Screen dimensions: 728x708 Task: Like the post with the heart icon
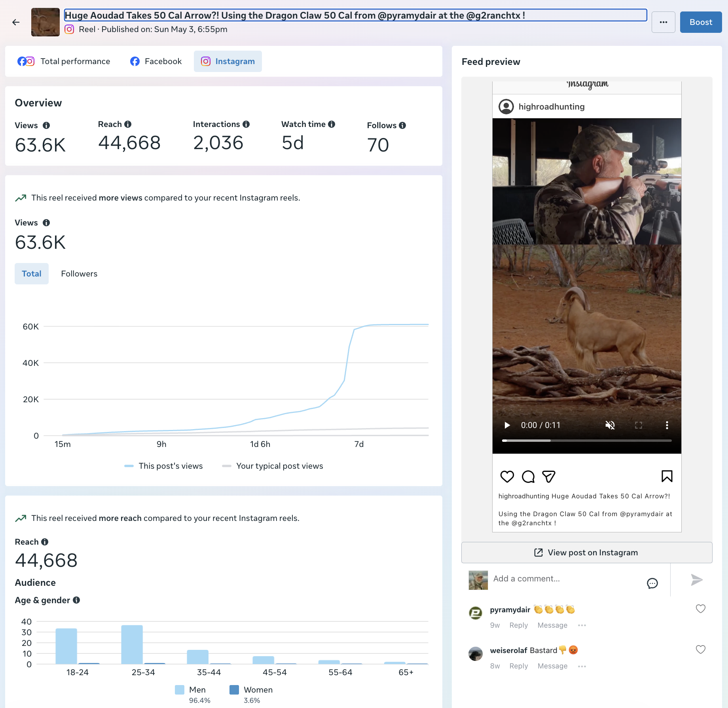coord(507,477)
